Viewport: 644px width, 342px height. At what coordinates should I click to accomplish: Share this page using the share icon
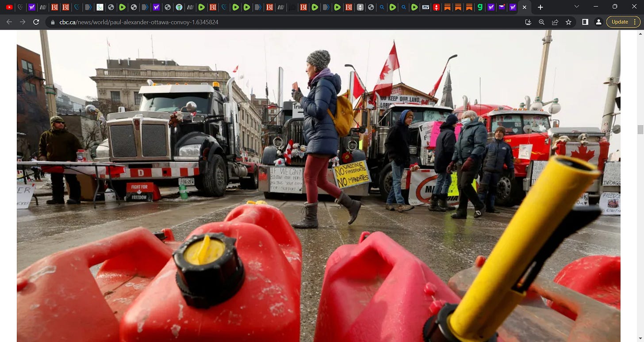coord(555,22)
